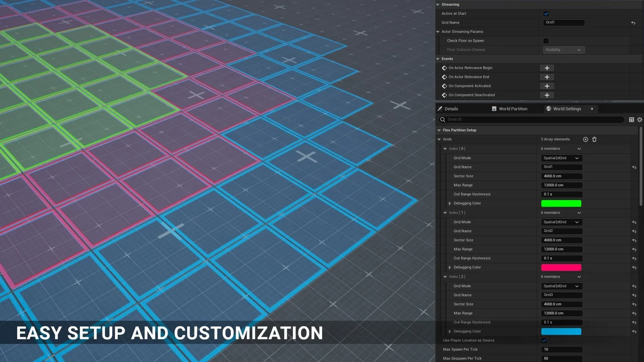Image resolution: width=644 pixels, height=362 pixels.
Task: Enable Check Floor on Spawn
Action: (x=546, y=41)
